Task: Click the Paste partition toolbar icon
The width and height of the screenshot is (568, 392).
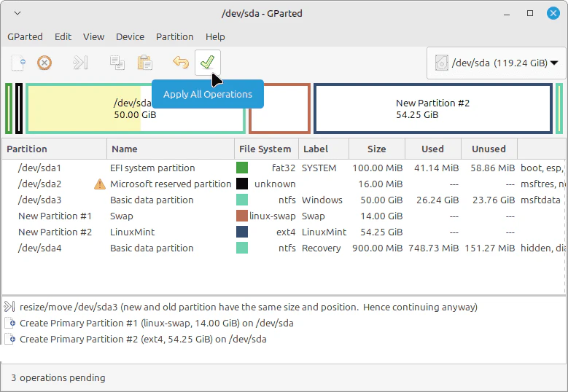Action: point(144,63)
